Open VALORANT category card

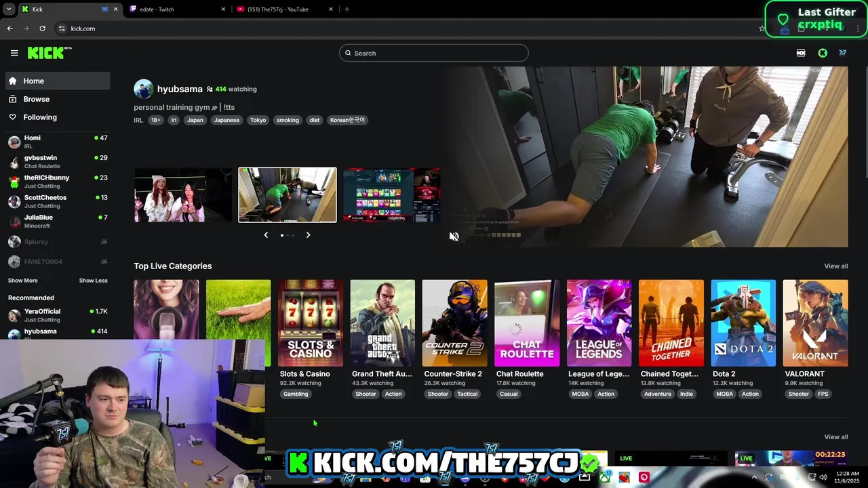click(x=815, y=323)
